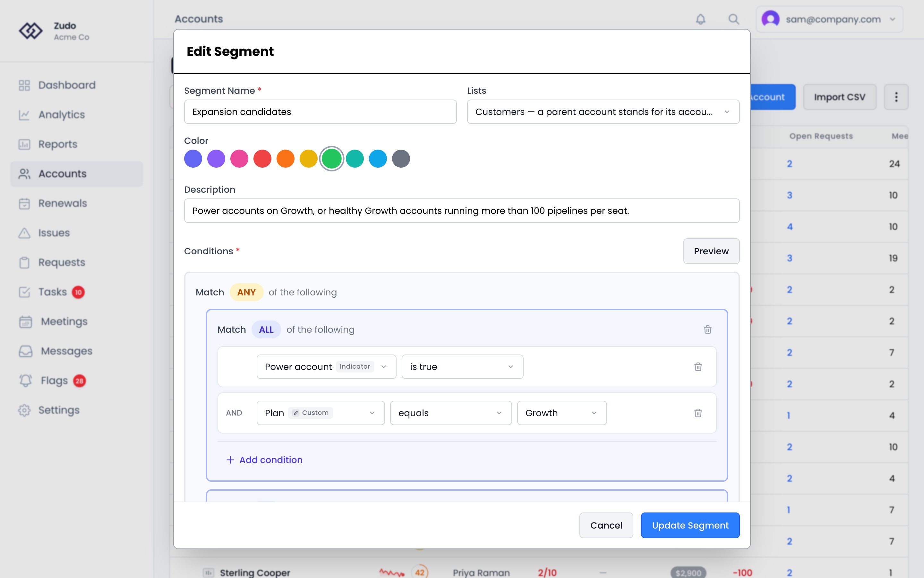Change the 'equals' operator dropdown
Viewport: 924px width, 578px height.
450,413
